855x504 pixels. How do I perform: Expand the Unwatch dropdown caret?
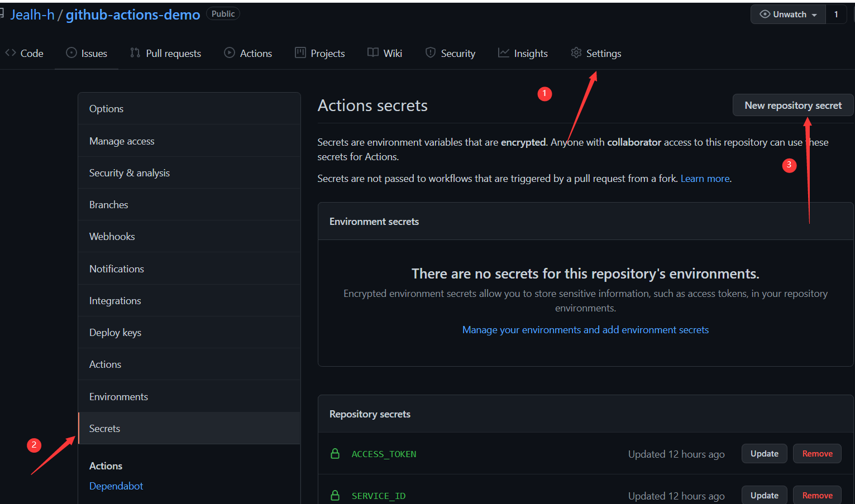814,15
